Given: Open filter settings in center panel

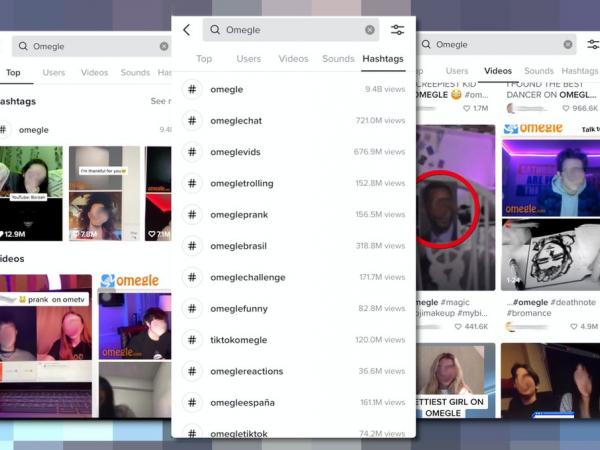Looking at the screenshot, I should pos(397,30).
